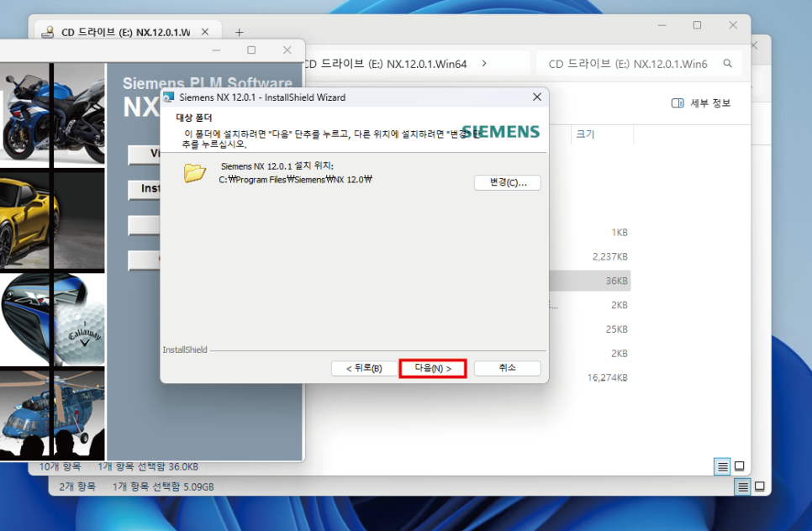812x531 pixels.
Task: Click the InstallShield Wizard title bar icon
Action: 169,97
